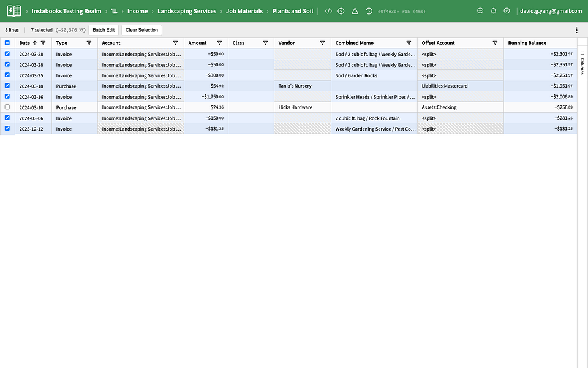This screenshot has width=588, height=368.
Task: Select the $24.36 amount cell
Action: point(206,107)
